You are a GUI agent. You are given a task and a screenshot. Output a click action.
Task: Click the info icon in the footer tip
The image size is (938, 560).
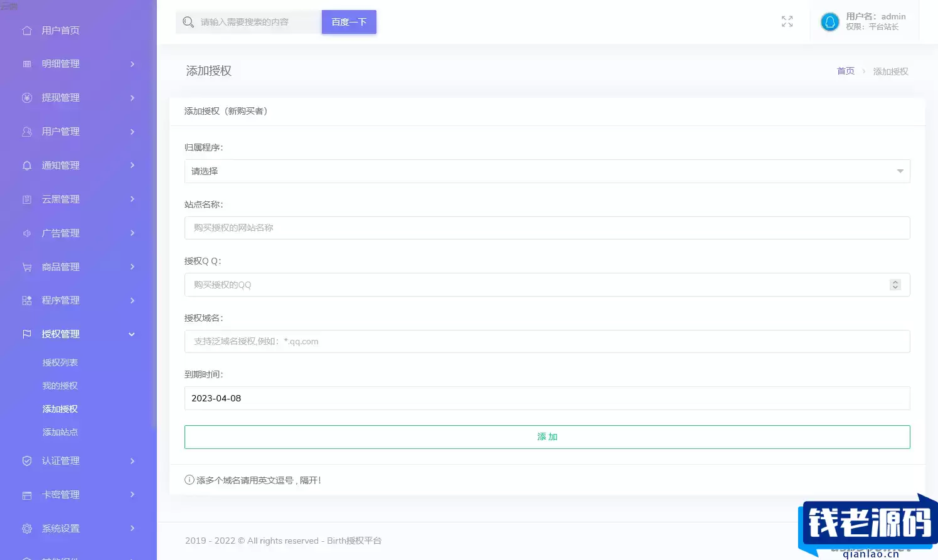click(x=189, y=480)
